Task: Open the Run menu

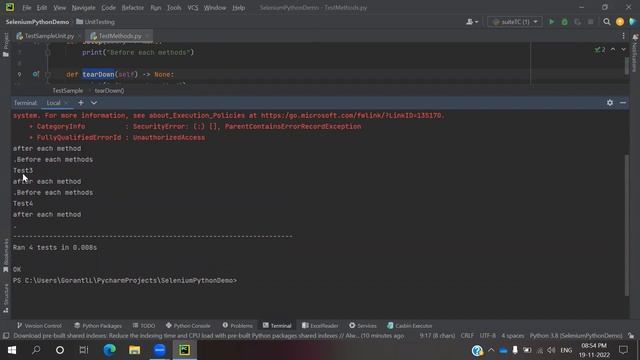Action: (156, 8)
